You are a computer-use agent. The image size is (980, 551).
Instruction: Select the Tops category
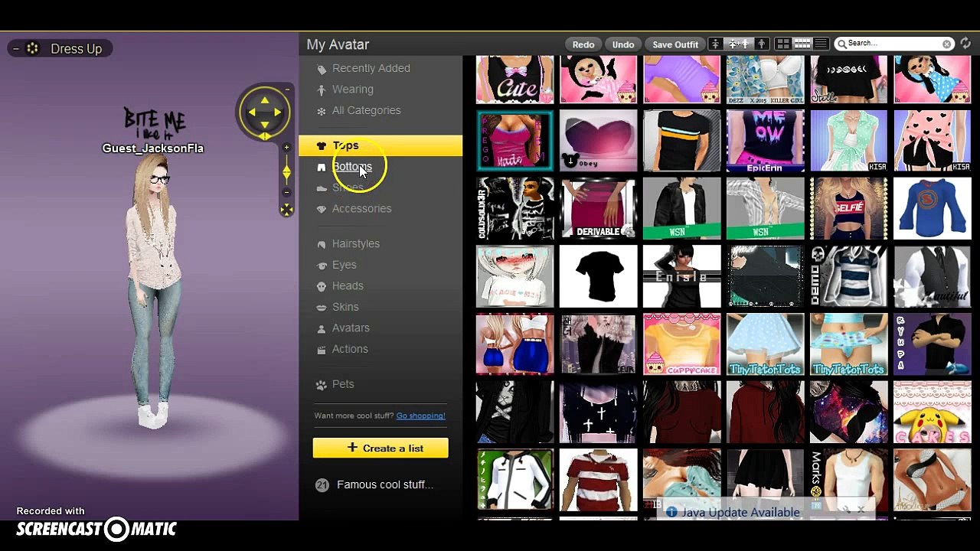pos(381,145)
